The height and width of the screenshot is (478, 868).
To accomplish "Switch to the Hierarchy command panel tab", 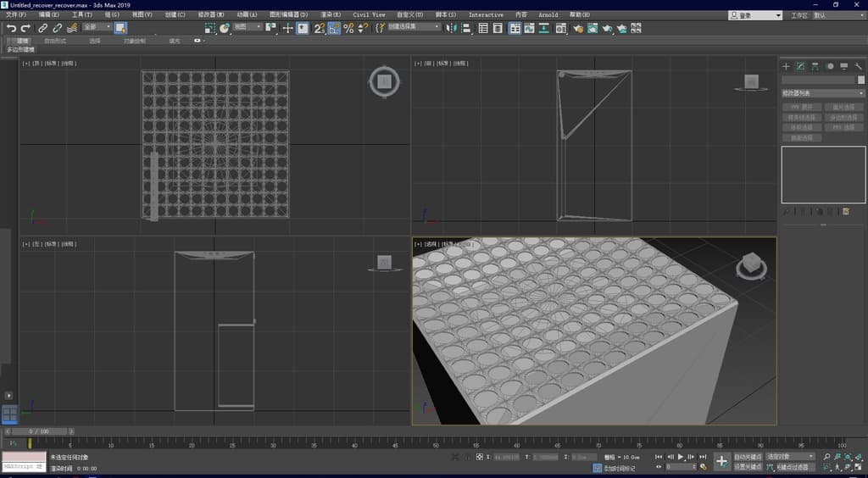I will tap(815, 66).
